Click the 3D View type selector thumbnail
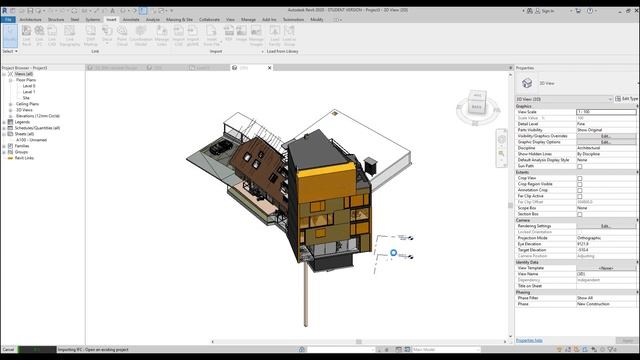Image resolution: width=640 pixels, height=360 pixels. point(527,83)
